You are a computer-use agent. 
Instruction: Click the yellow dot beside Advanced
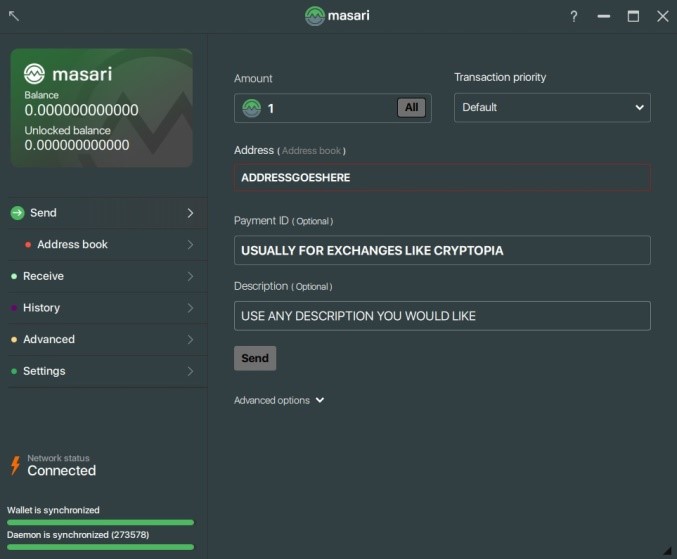[14, 340]
